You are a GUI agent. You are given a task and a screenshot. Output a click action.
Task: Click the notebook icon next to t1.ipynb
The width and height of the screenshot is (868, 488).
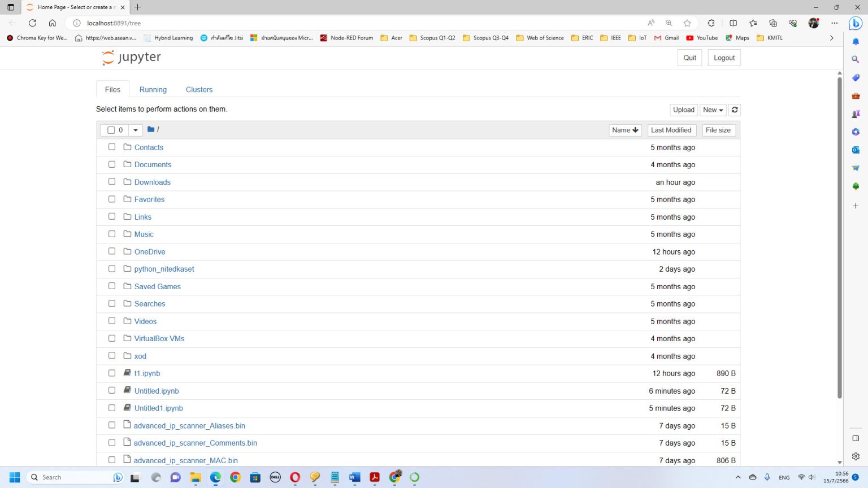(x=127, y=373)
